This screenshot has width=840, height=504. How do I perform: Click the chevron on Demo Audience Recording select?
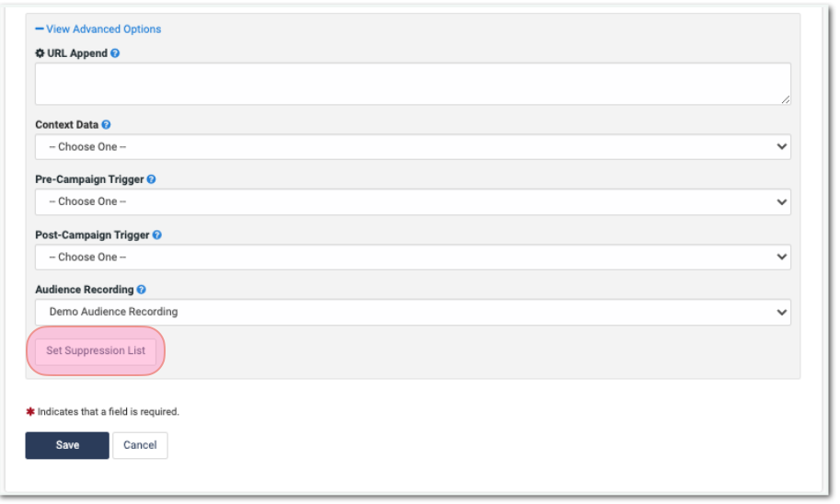pyautogui.click(x=782, y=313)
